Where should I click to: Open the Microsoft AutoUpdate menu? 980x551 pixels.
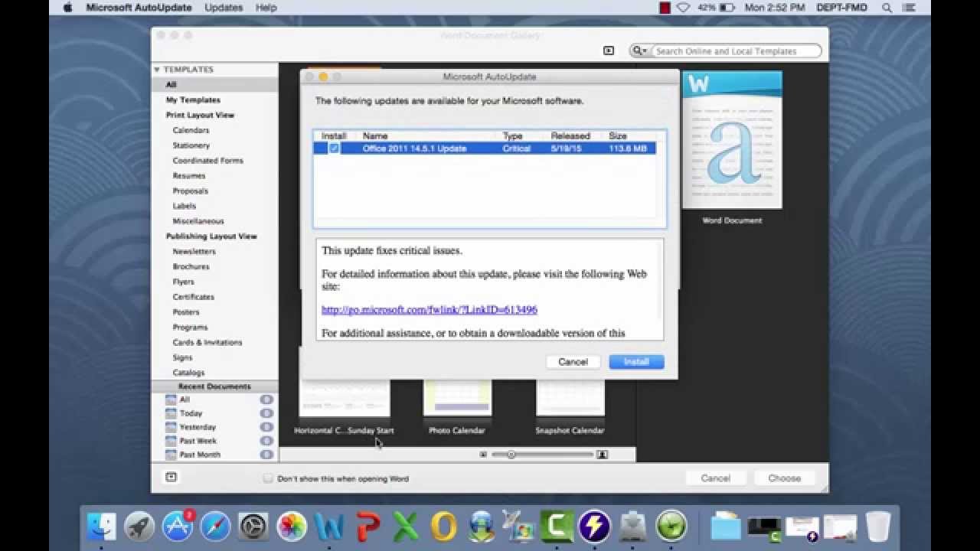tap(139, 8)
